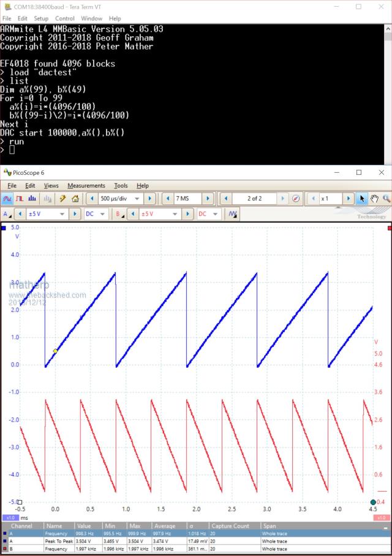This screenshot has height=556, width=392.
Task: Select the arrow Selection tool
Action: pyautogui.click(x=362, y=199)
